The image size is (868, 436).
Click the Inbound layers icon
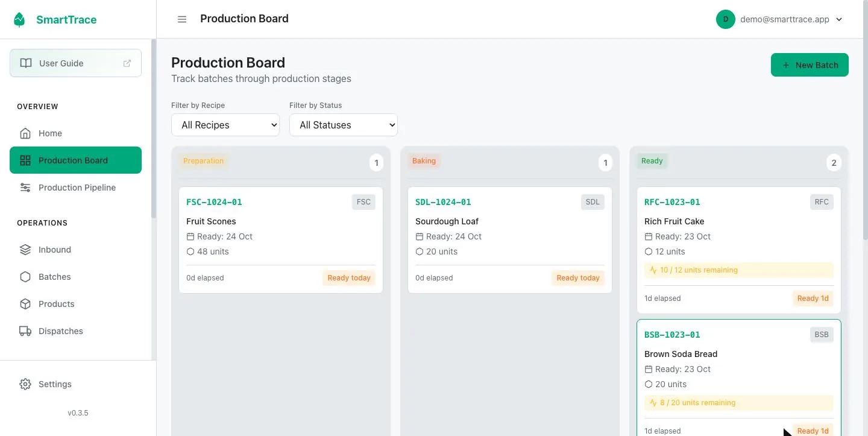(x=25, y=250)
